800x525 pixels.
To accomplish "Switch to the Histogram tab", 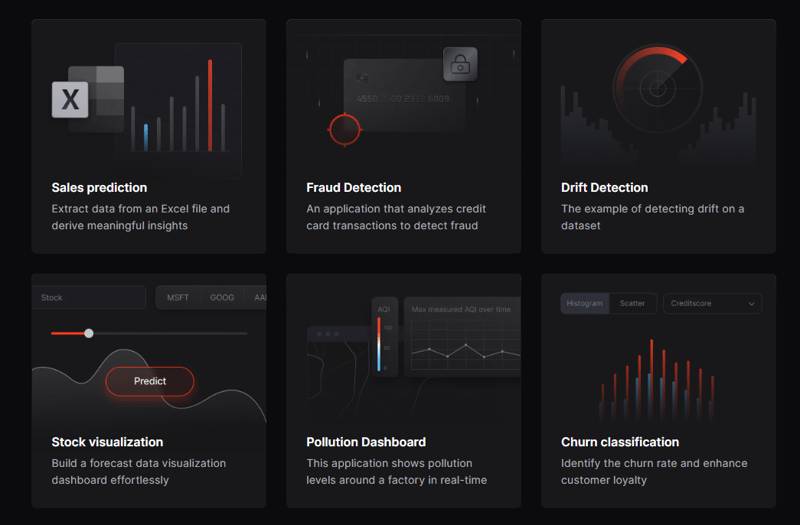I will coord(585,303).
